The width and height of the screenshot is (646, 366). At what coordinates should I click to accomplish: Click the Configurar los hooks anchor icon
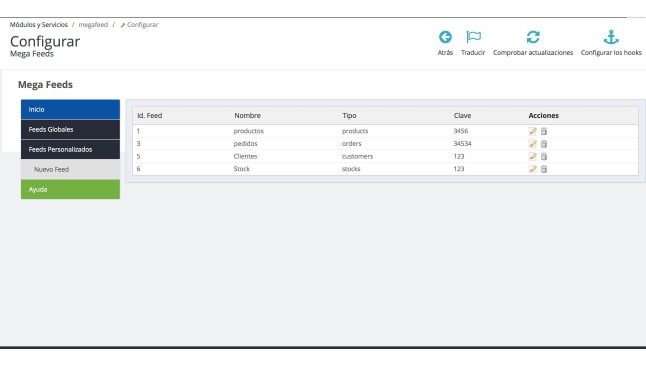click(611, 37)
